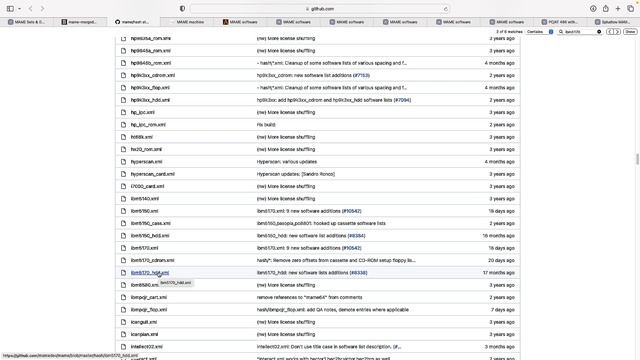640x360 pixels.
Task: Toggle the Safari sidebar button
Action: 10,9
